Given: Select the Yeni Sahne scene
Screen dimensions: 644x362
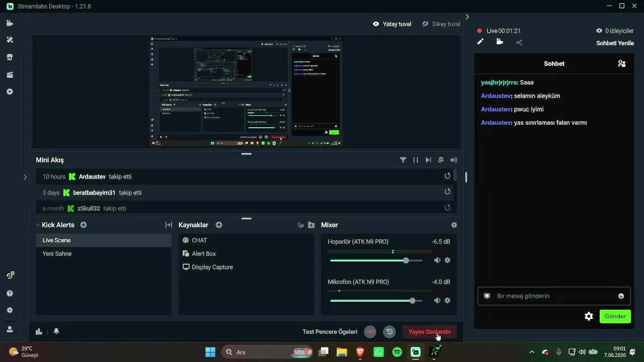Looking at the screenshot, I should (x=104, y=254).
